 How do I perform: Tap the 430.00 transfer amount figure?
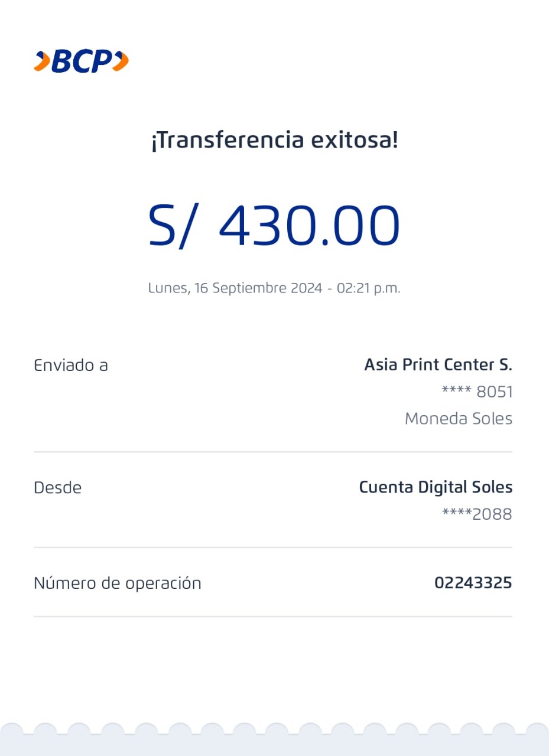(x=309, y=226)
